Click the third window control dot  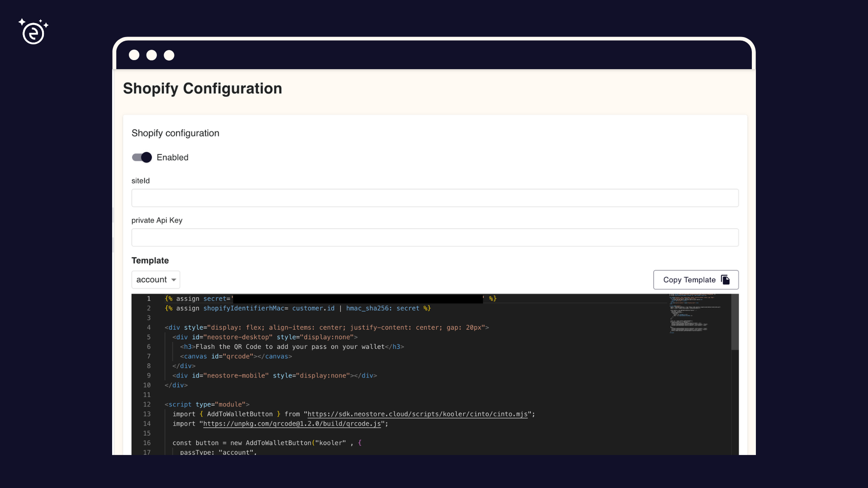(x=169, y=55)
